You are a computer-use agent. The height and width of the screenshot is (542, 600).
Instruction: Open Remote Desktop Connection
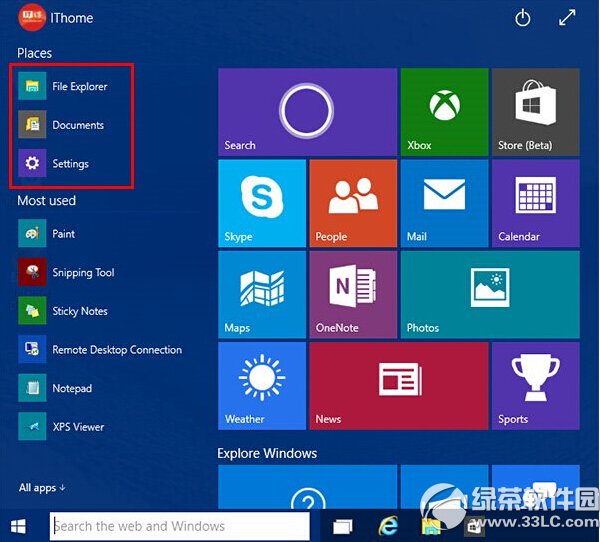pyautogui.click(x=115, y=350)
